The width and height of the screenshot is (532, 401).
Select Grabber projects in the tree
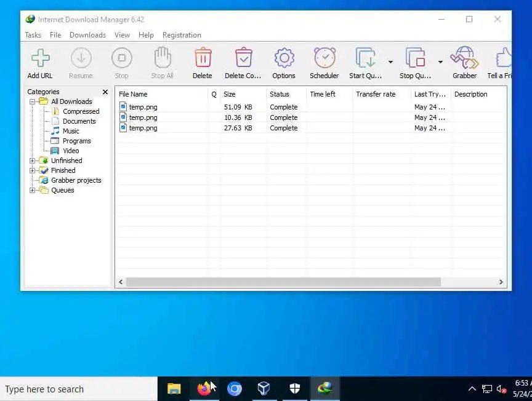[76, 180]
